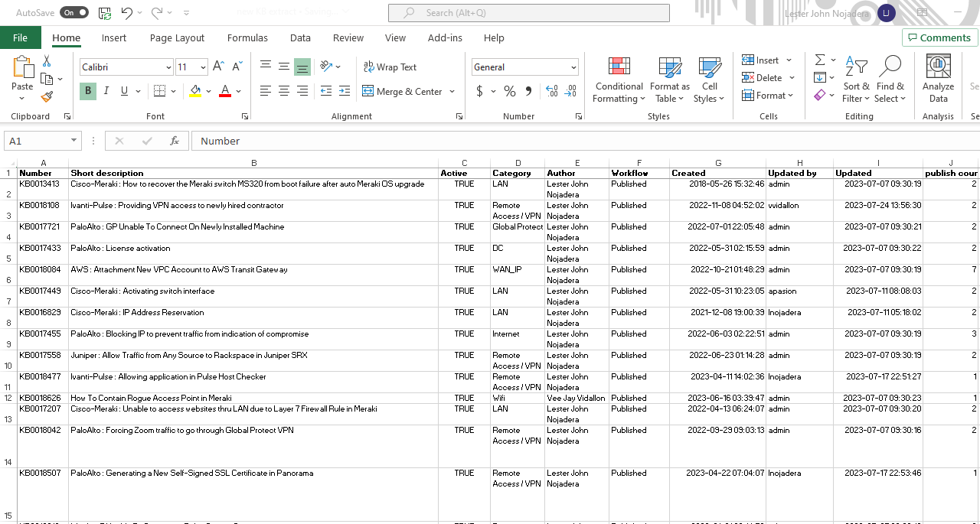The height and width of the screenshot is (524, 980).
Task: Click the Save icon in title bar
Action: 104,13
